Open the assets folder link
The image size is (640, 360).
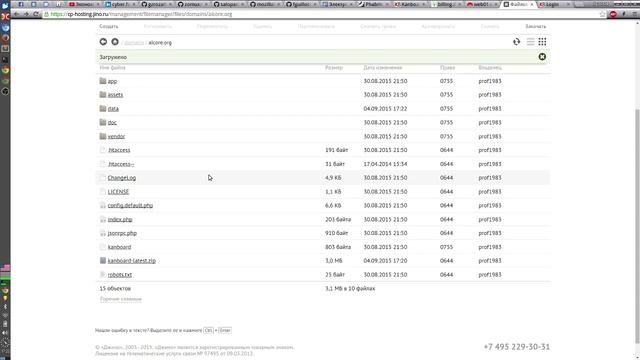[115, 95]
